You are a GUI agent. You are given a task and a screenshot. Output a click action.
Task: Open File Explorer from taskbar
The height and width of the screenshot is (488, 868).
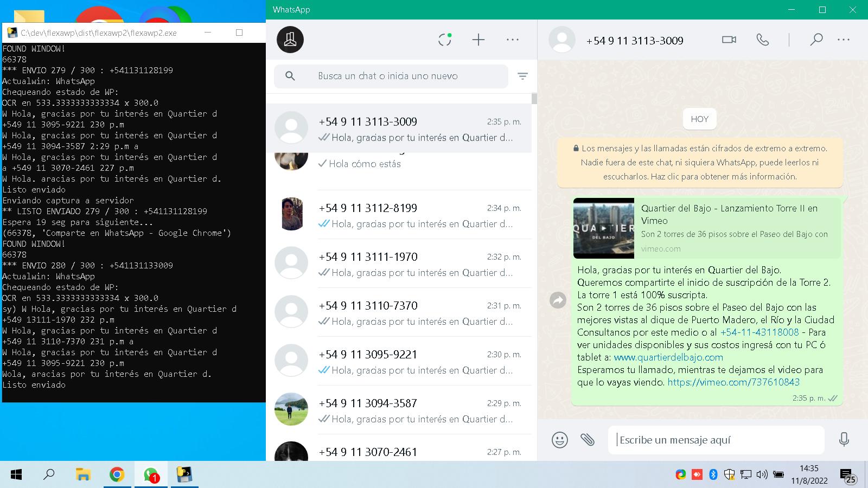click(x=83, y=475)
